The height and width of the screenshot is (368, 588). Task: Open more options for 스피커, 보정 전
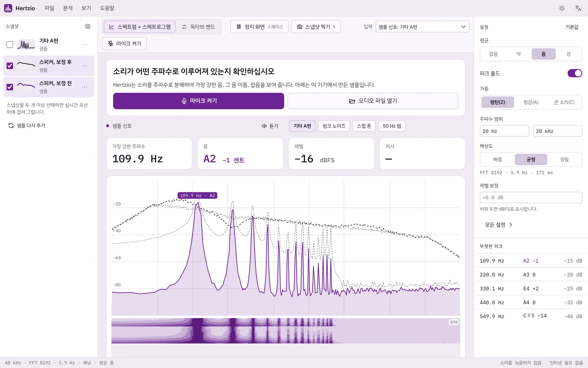(85, 87)
